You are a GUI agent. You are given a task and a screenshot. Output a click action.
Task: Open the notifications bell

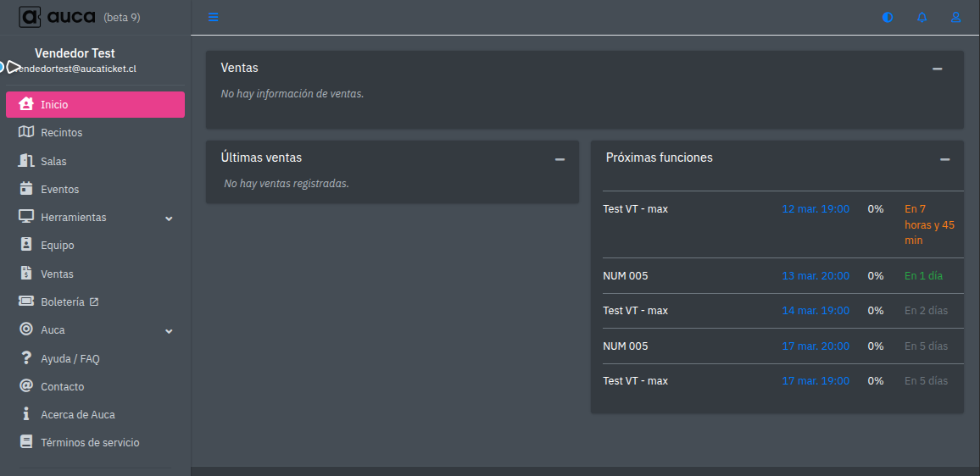click(x=922, y=17)
